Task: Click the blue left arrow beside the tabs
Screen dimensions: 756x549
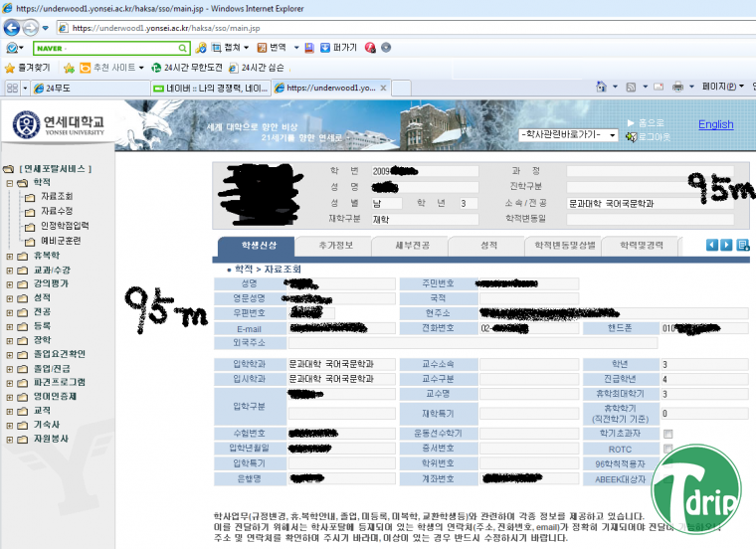Action: pyautogui.click(x=711, y=245)
